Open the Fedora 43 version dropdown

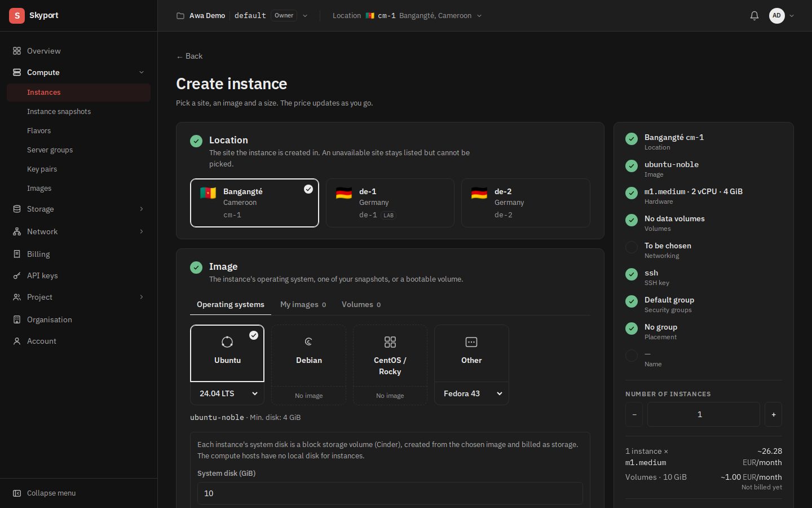click(471, 393)
